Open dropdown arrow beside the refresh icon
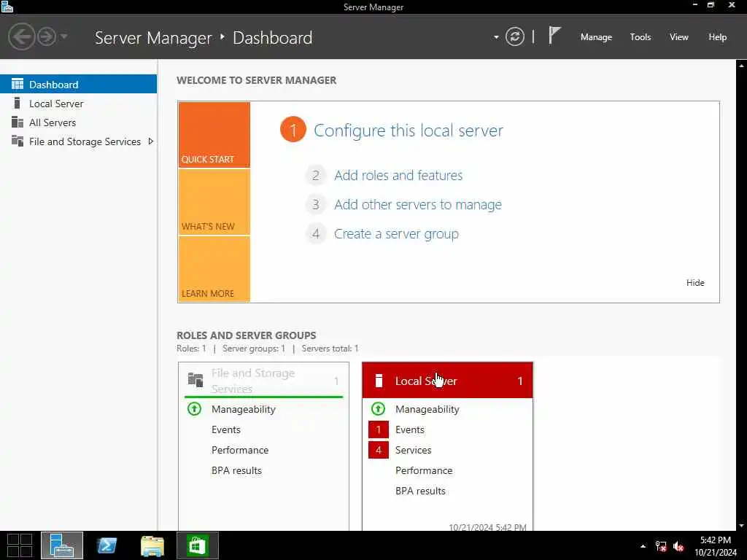The image size is (747, 560). [496, 37]
